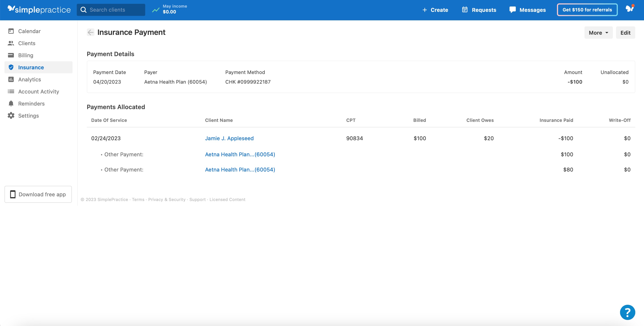
Task: View the Analytics section
Action: [x=29, y=79]
